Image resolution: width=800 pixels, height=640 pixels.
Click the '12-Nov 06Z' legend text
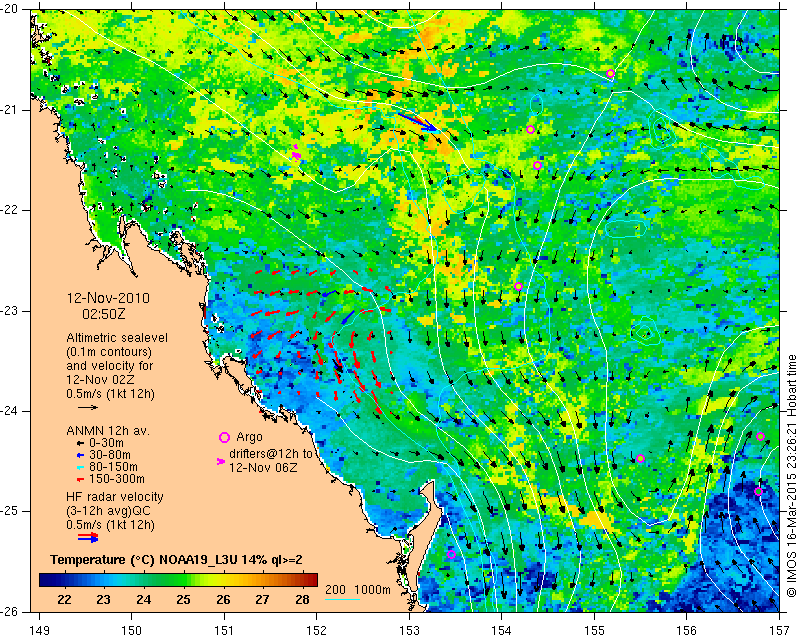click(263, 467)
